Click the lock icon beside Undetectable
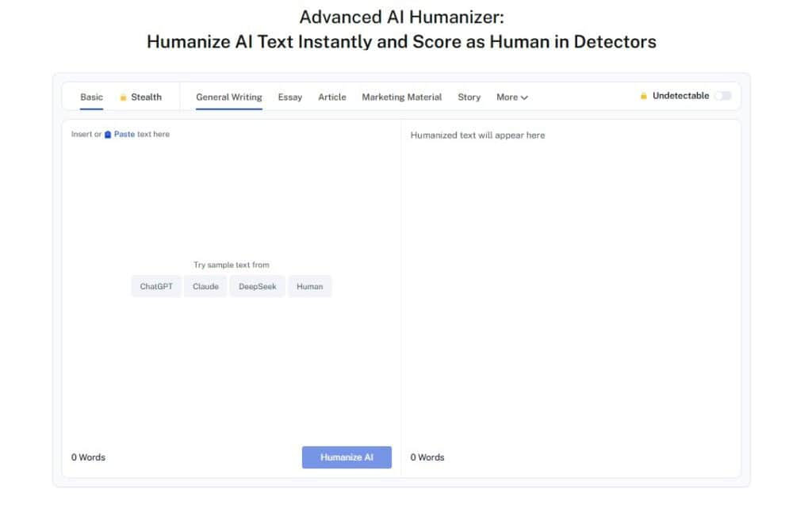This screenshot has height=512, width=812. pos(644,96)
